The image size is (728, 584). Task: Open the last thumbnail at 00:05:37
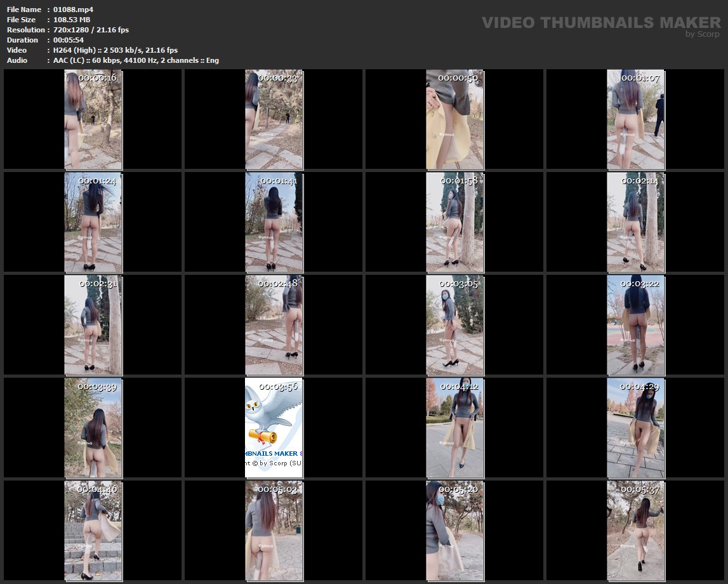click(635, 531)
